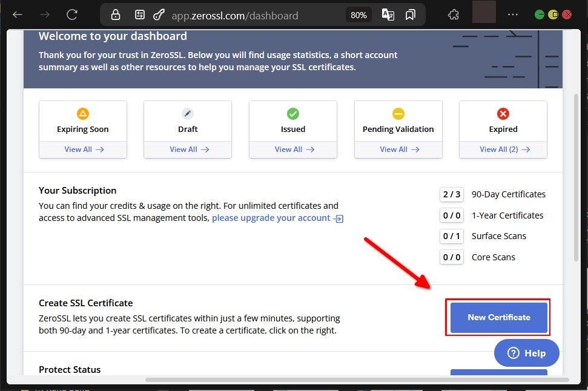The width and height of the screenshot is (588, 391).
Task: View all Issued certificates
Action: [294, 149]
